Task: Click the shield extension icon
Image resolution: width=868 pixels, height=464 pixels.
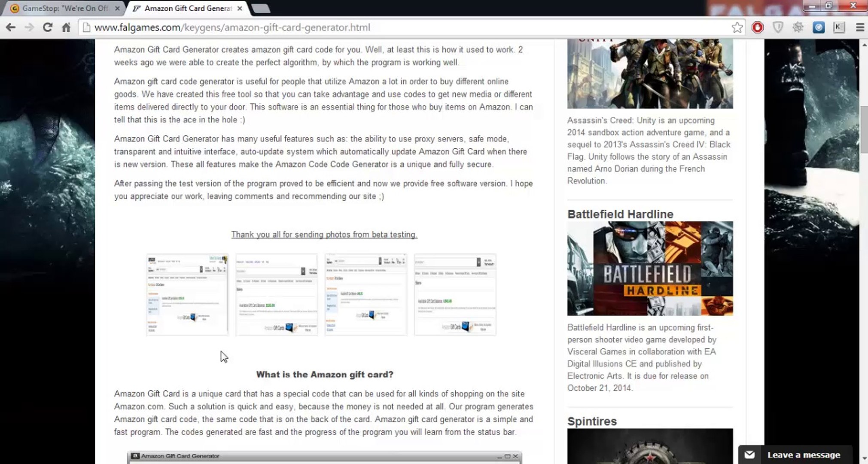Action: (x=778, y=27)
